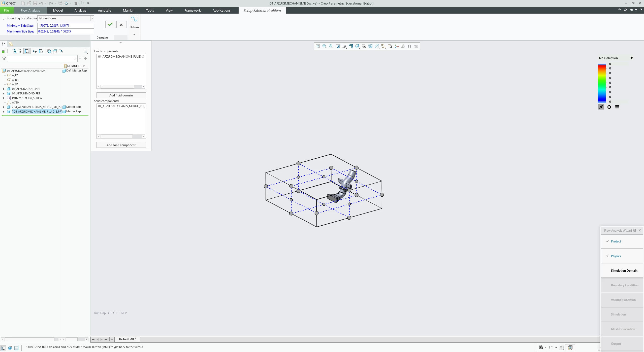Accept setup with green checkmark
Viewport: 644px width, 352px height.
110,25
